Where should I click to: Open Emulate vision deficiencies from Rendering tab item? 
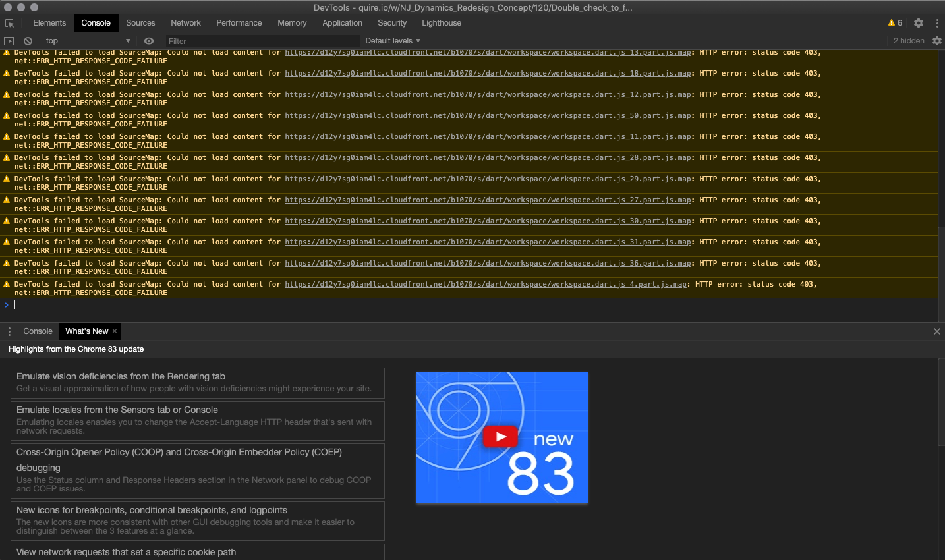pyautogui.click(x=198, y=383)
